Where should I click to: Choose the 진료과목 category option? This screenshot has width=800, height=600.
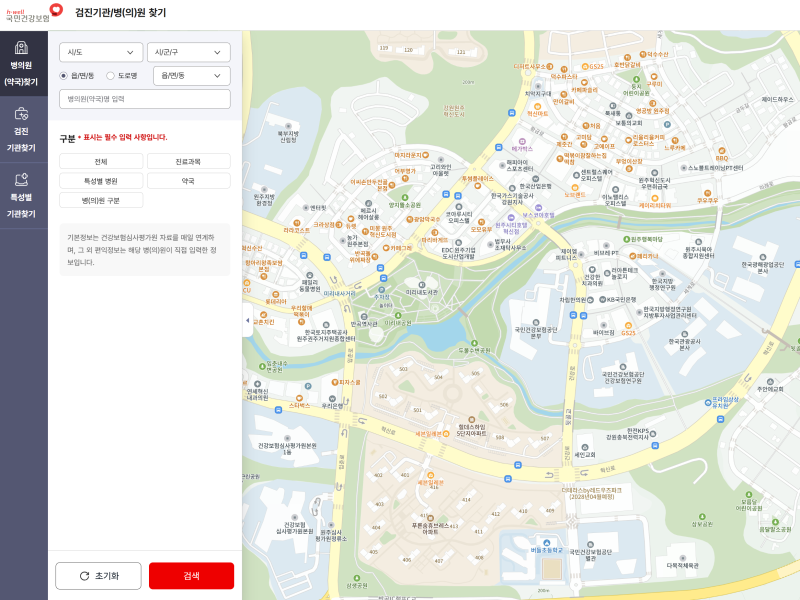[x=189, y=161]
